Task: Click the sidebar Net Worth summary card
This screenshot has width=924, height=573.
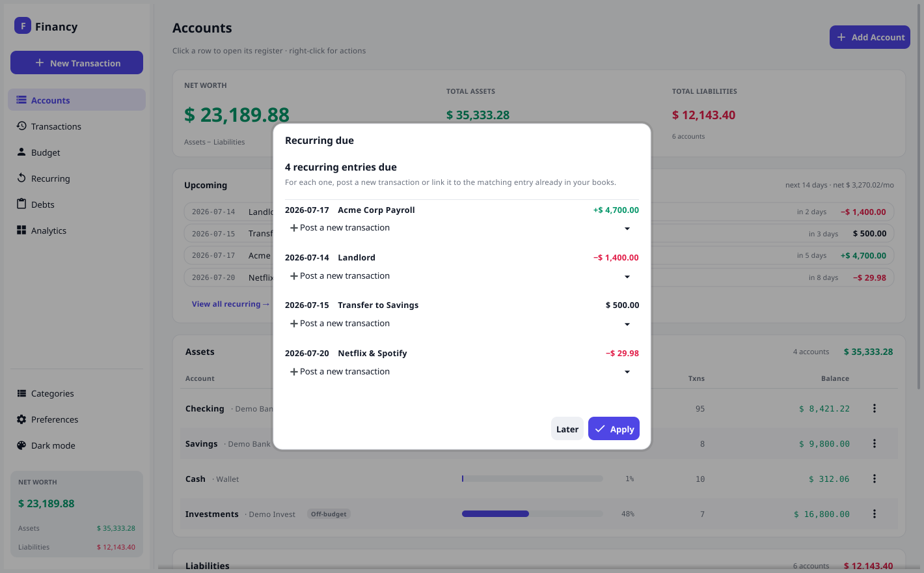Action: click(77, 514)
